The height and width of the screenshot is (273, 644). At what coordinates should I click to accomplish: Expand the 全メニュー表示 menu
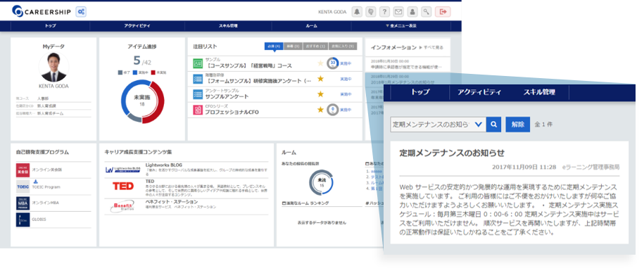[x=401, y=26]
